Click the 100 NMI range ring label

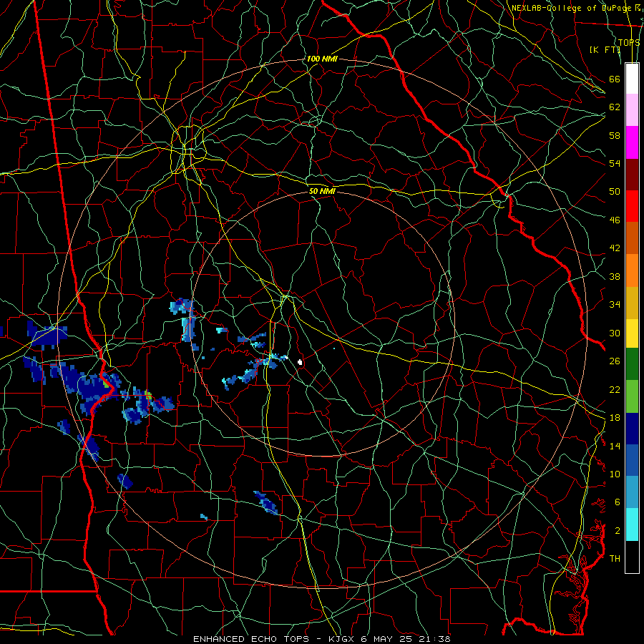pyautogui.click(x=322, y=59)
